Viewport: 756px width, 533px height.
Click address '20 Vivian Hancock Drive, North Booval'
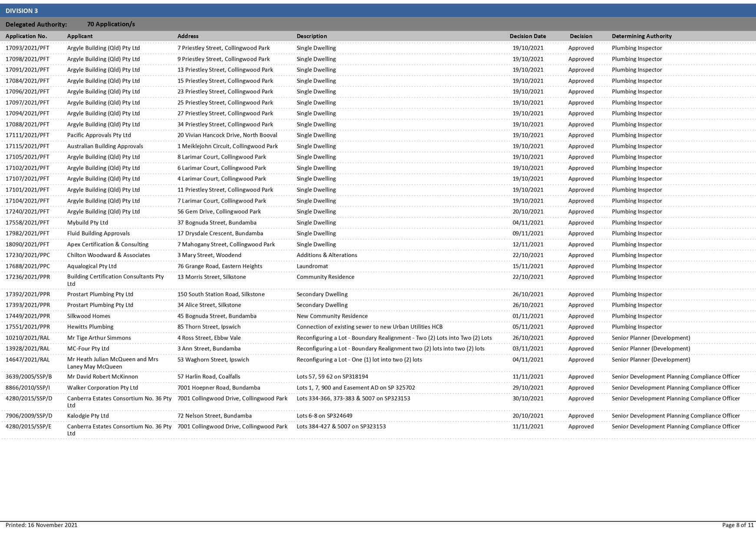click(227, 135)
